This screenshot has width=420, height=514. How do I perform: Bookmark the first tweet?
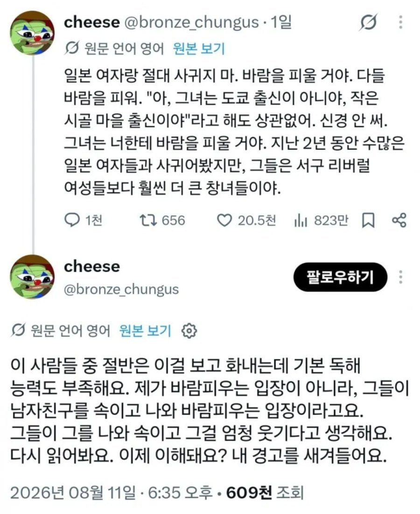click(x=368, y=220)
